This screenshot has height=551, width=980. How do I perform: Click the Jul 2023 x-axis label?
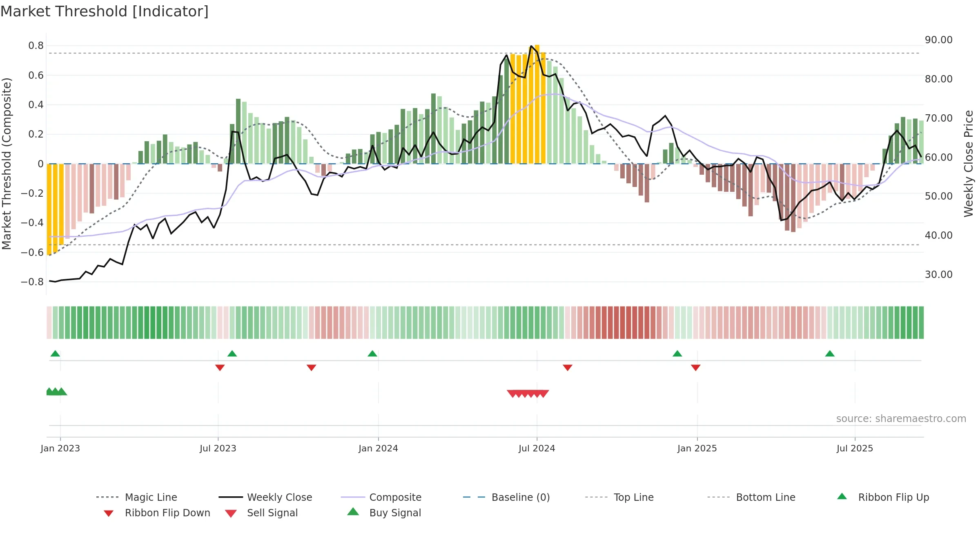(218, 448)
